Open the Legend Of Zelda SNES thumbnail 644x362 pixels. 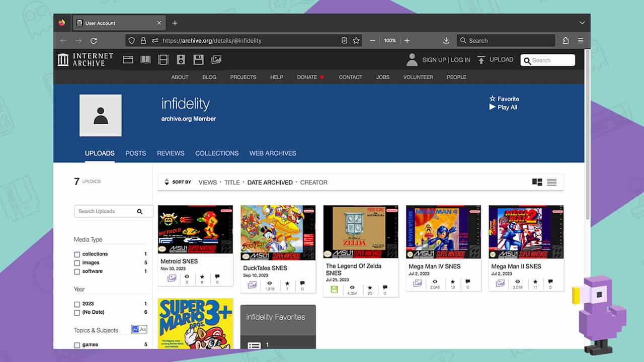361,232
